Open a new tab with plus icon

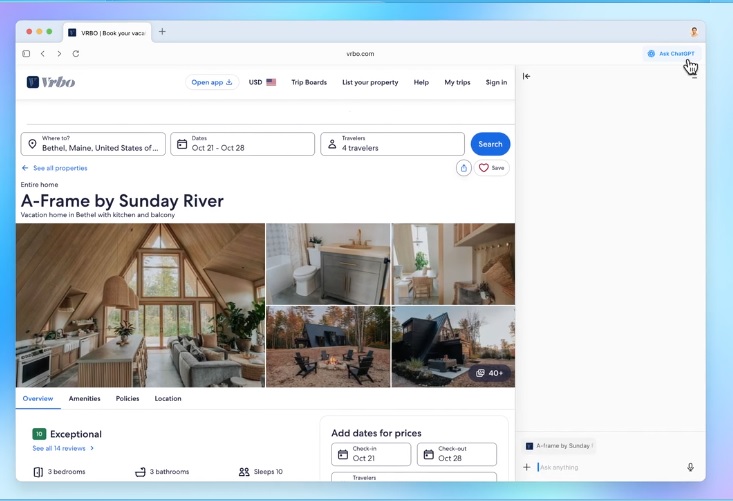(162, 32)
